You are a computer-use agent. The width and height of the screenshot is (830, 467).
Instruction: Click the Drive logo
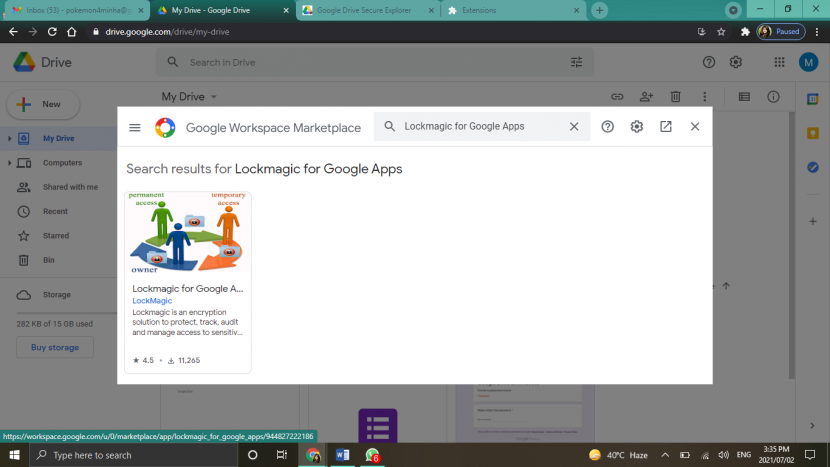click(42, 62)
